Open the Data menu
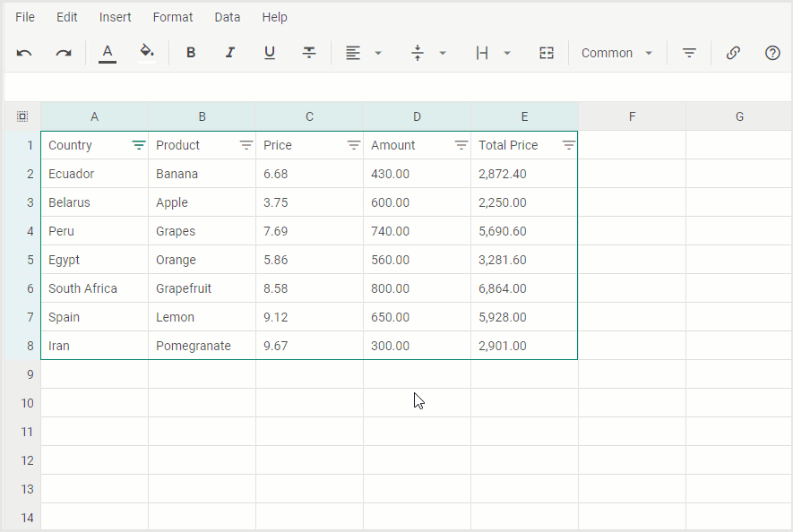This screenshot has height=532, width=793. 227,17
